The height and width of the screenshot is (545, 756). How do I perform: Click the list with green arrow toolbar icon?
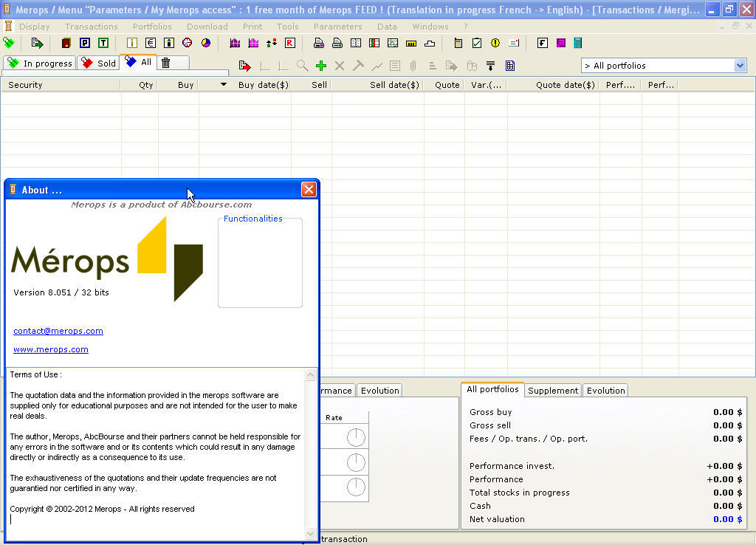37,43
